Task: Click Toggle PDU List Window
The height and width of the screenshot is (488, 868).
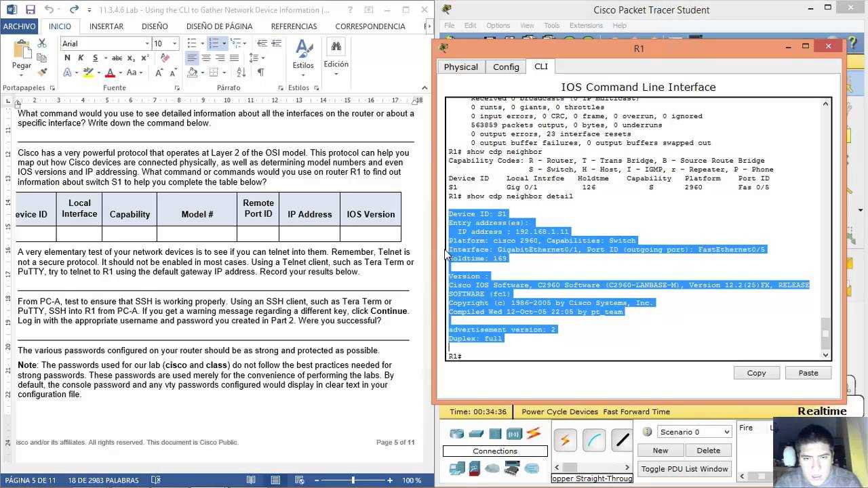Action: (x=684, y=469)
